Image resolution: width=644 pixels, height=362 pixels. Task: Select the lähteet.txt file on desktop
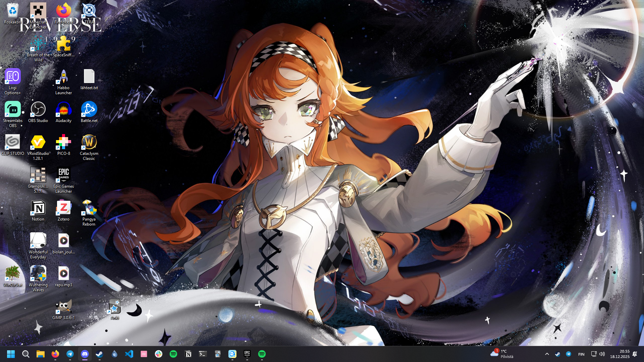[89, 79]
